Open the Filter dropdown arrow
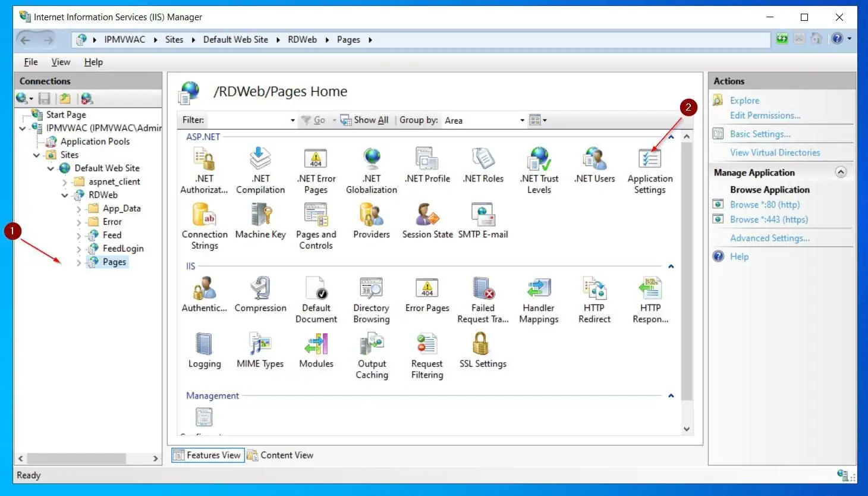This screenshot has width=868, height=496. 293,120
